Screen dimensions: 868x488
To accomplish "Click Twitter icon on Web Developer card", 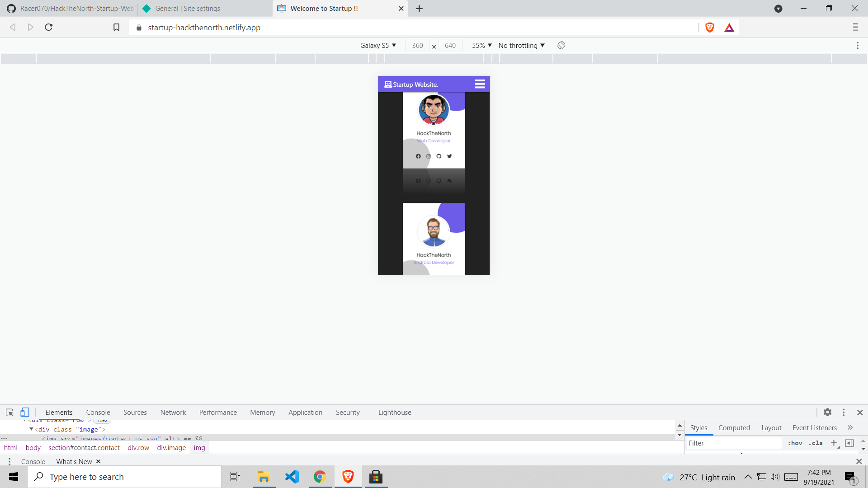I will tap(449, 156).
